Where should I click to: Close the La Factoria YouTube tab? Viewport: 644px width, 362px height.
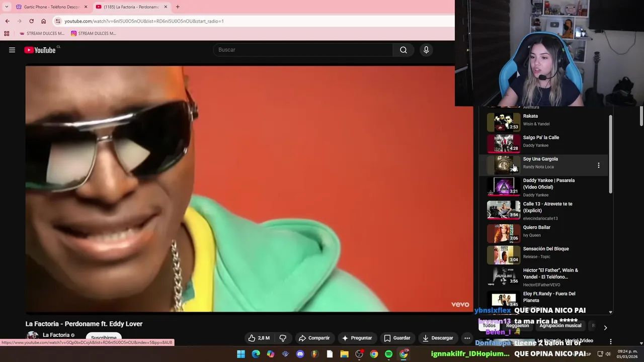(166, 7)
